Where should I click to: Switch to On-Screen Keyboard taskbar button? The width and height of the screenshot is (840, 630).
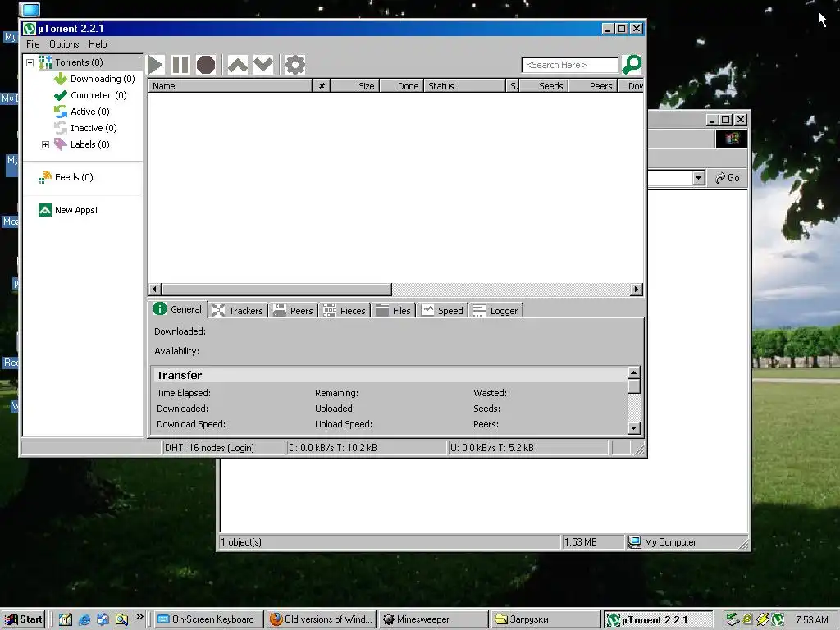point(209,619)
